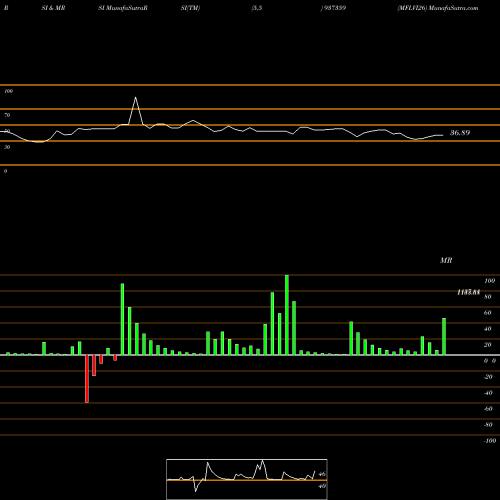Click the last green bar on the right side

[x=444, y=336]
